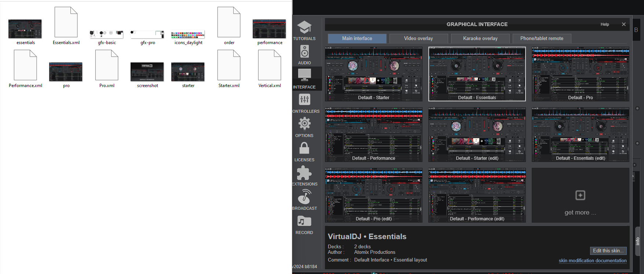Select the Default - Performance (edit) skin

click(x=477, y=195)
